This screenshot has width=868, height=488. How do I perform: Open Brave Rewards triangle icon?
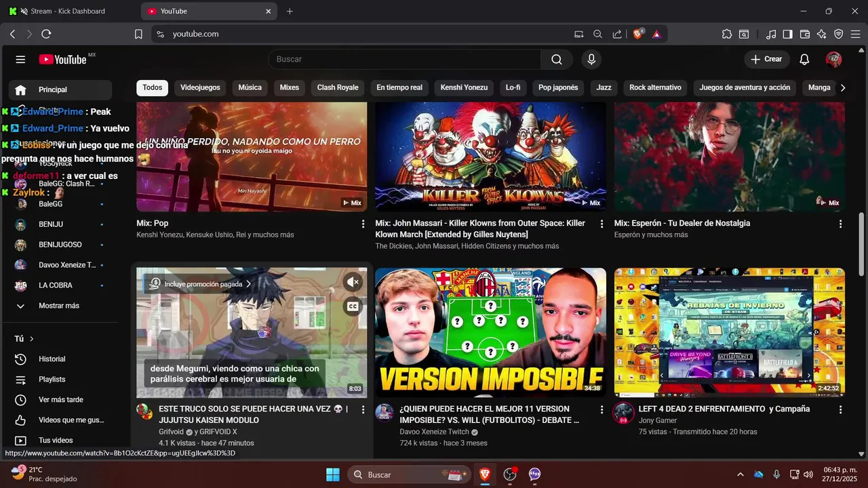click(x=656, y=34)
